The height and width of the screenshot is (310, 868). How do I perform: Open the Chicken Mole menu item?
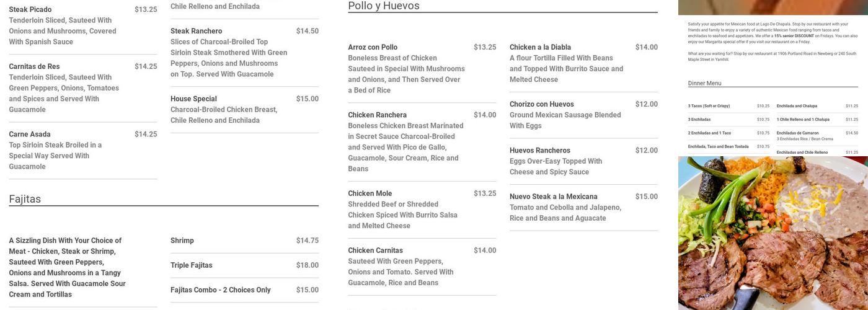pos(370,193)
